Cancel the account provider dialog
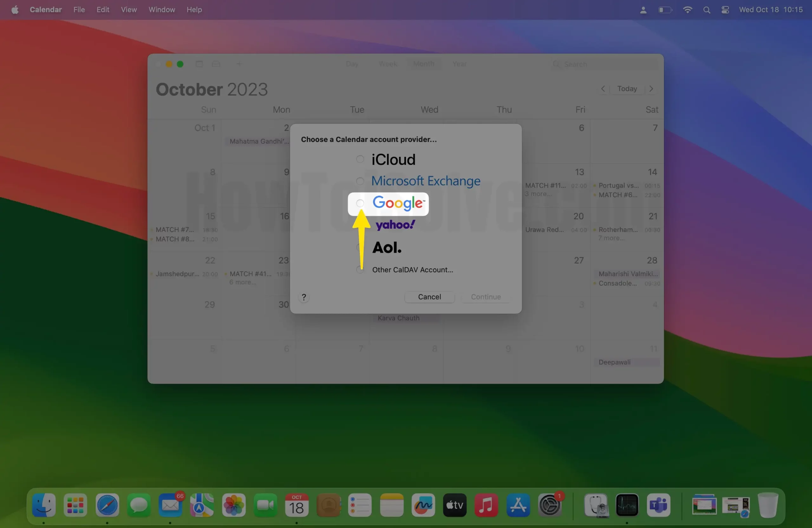The height and width of the screenshot is (528, 812). point(429,297)
